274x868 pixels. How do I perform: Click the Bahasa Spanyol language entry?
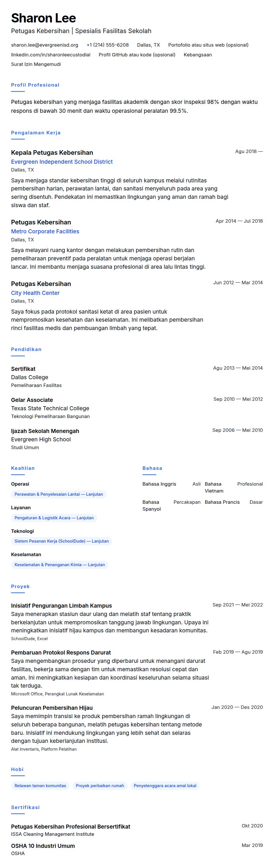(171, 505)
